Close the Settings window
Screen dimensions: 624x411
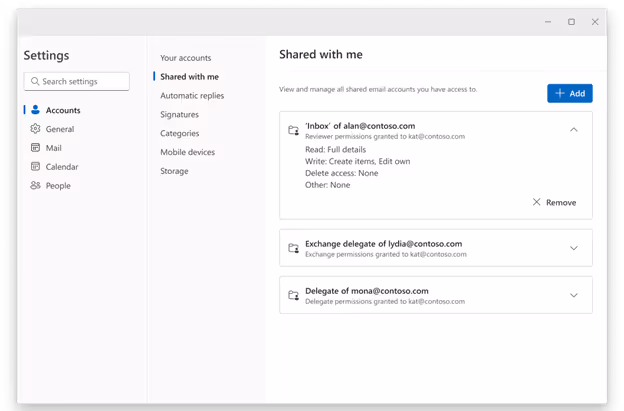[595, 22]
